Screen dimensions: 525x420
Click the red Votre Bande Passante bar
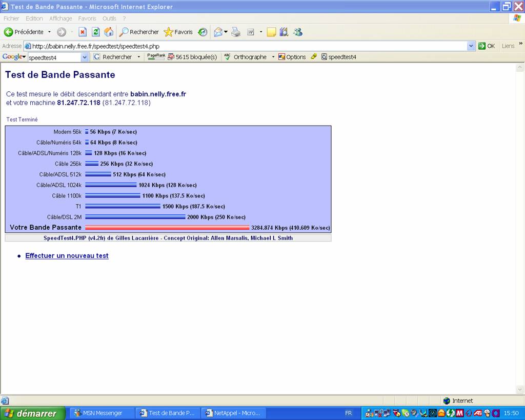(167, 228)
